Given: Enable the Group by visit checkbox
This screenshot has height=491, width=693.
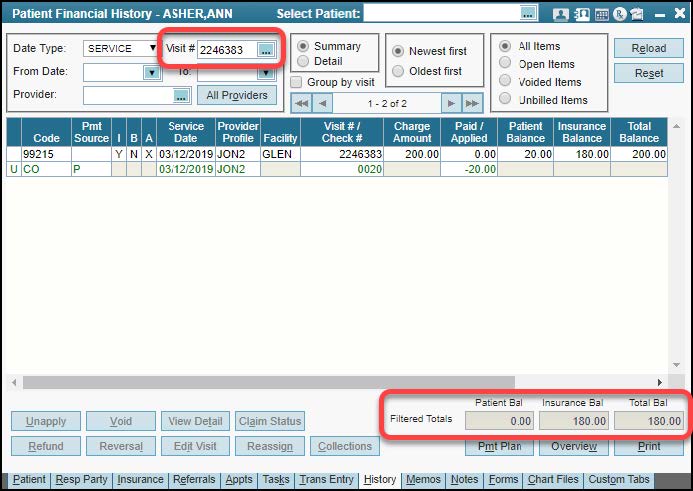Looking at the screenshot, I should click(x=297, y=82).
